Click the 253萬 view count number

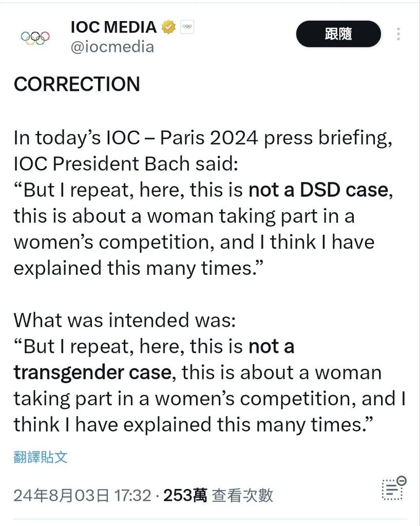[x=185, y=496]
